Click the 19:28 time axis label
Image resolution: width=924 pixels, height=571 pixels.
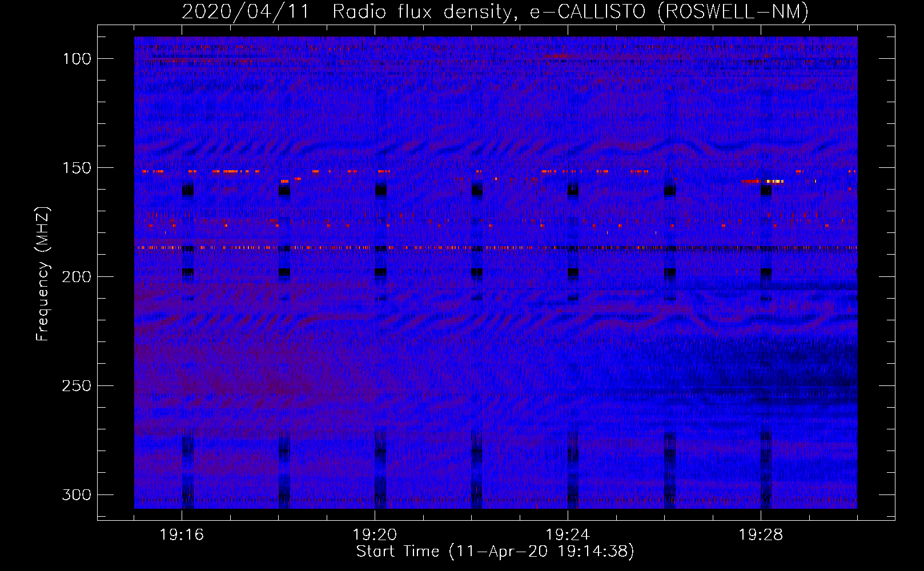[x=761, y=535]
